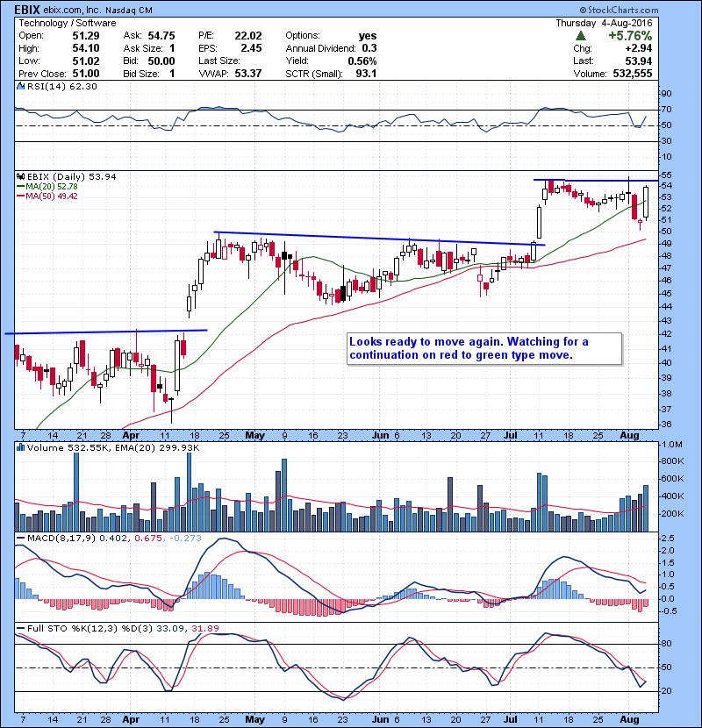The image size is (702, 728).
Task: Click the tall white candlestick for 4-Aug
Action: click(646, 203)
